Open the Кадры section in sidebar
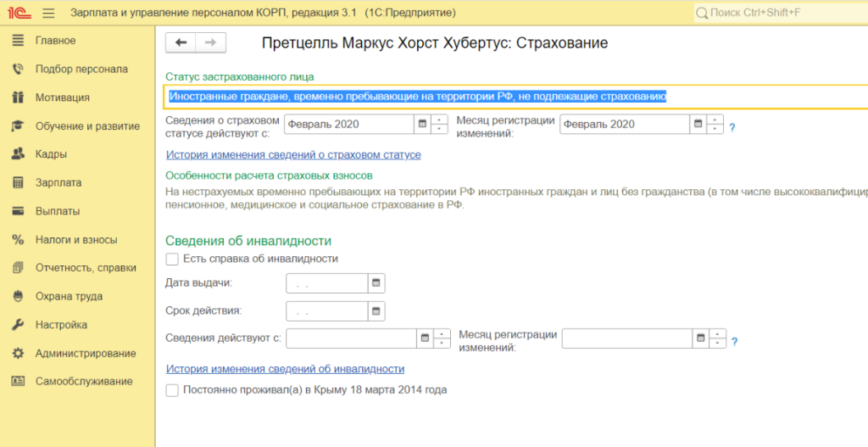 coord(51,154)
